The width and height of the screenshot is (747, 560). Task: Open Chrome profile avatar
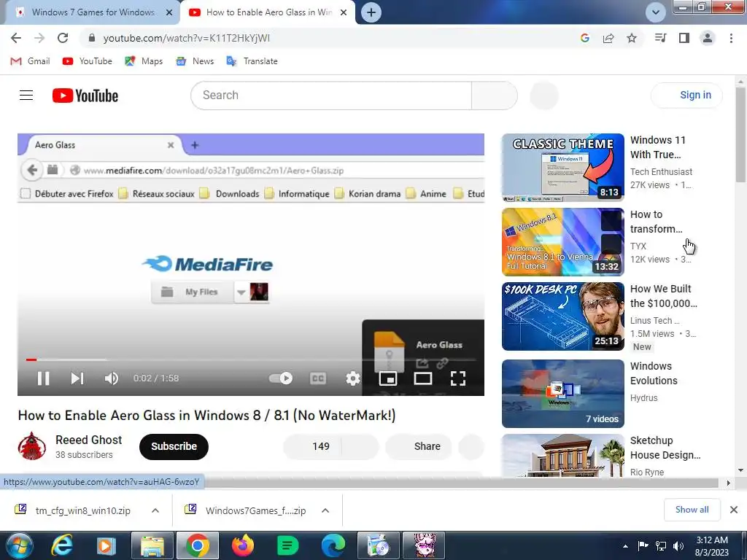tap(708, 38)
